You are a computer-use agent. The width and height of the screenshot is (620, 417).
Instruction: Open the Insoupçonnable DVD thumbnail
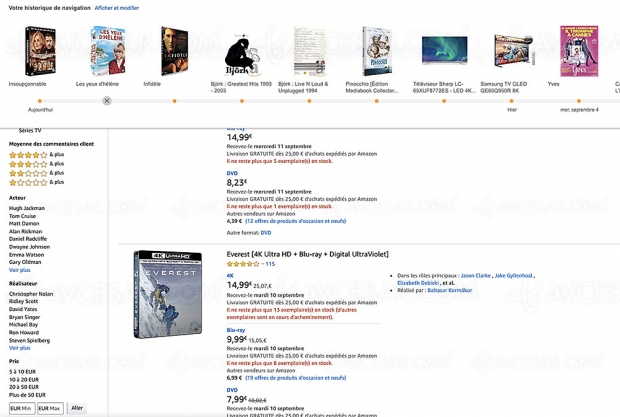(x=40, y=51)
